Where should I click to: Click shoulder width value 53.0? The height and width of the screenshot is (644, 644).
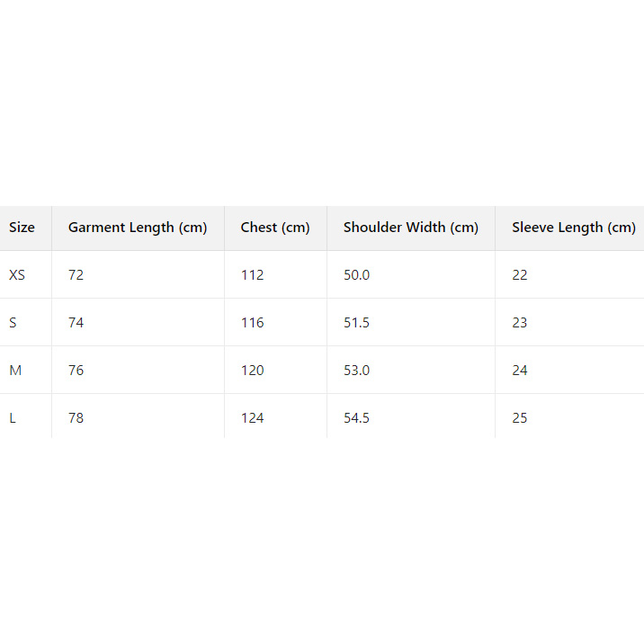tap(356, 370)
